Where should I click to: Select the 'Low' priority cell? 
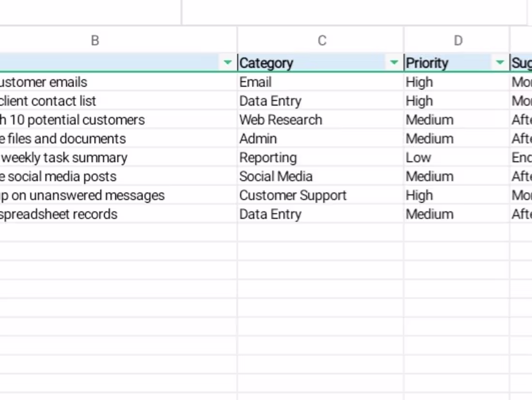[x=457, y=157]
